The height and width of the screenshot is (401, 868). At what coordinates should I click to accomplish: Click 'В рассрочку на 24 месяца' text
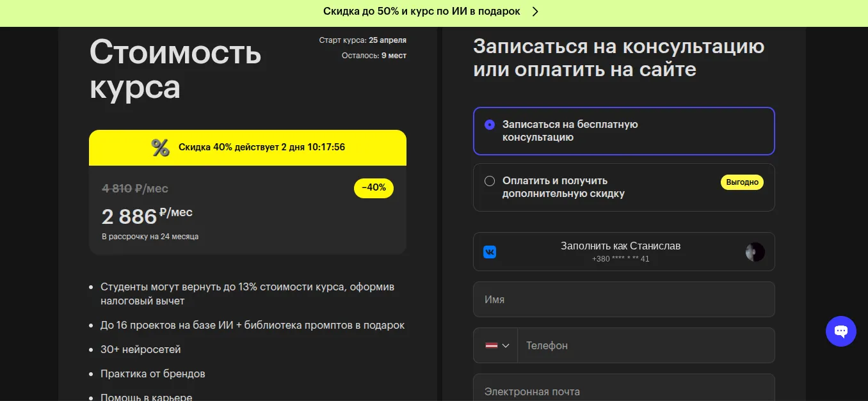(150, 237)
